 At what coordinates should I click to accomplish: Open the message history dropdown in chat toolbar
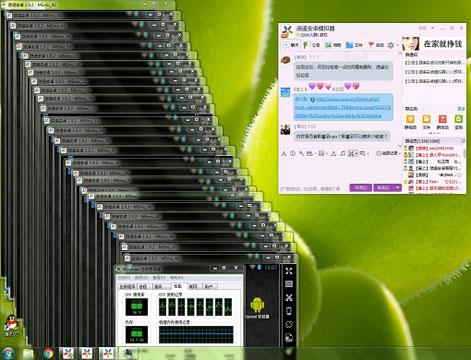[387, 153]
